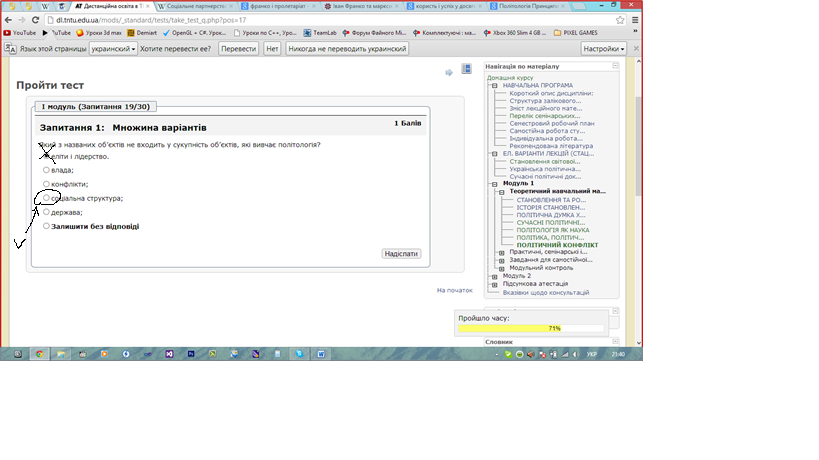Open the OpenGL + C# bookmark

click(194, 32)
